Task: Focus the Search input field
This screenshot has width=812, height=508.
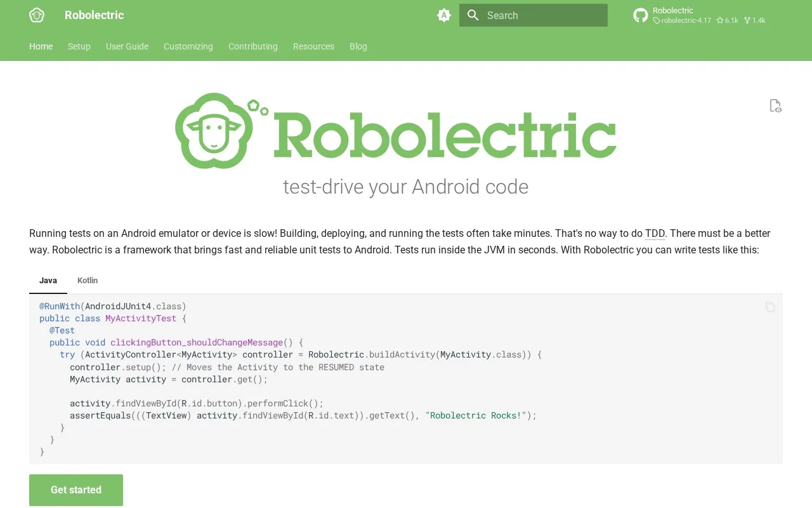Action: pyautogui.click(x=534, y=15)
